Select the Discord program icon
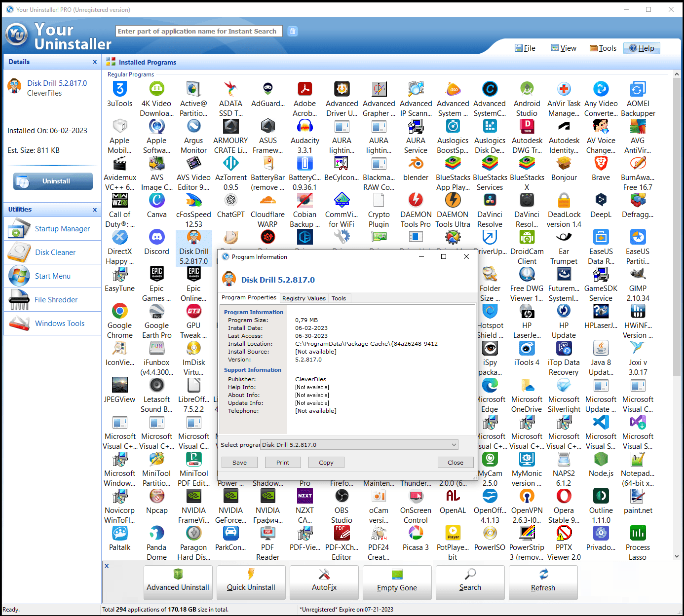Image resolution: width=684 pixels, height=616 pixels. [157, 237]
